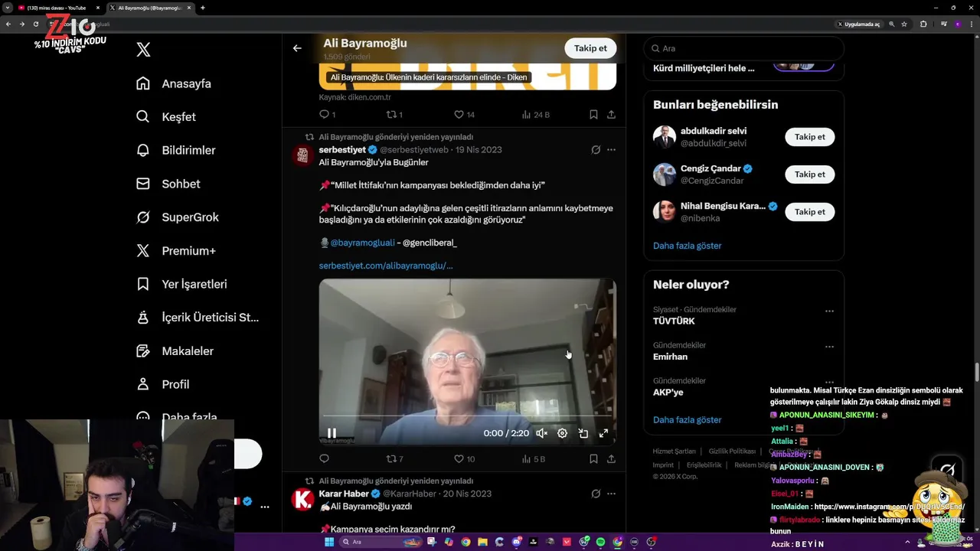Open Premium+ from the sidebar
The width and height of the screenshot is (980, 551).
pyautogui.click(x=175, y=250)
